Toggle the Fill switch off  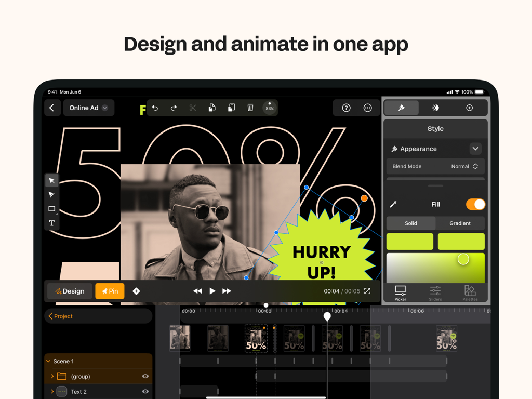(476, 204)
